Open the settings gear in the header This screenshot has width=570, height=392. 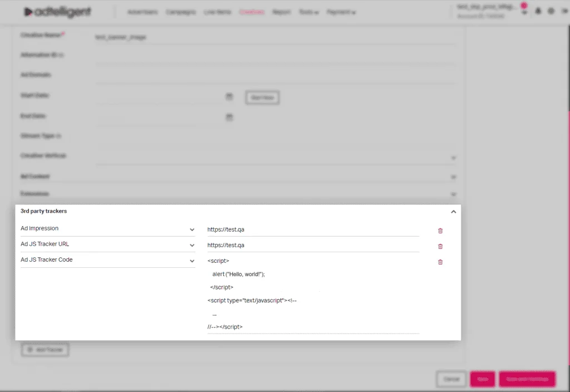pyautogui.click(x=551, y=11)
